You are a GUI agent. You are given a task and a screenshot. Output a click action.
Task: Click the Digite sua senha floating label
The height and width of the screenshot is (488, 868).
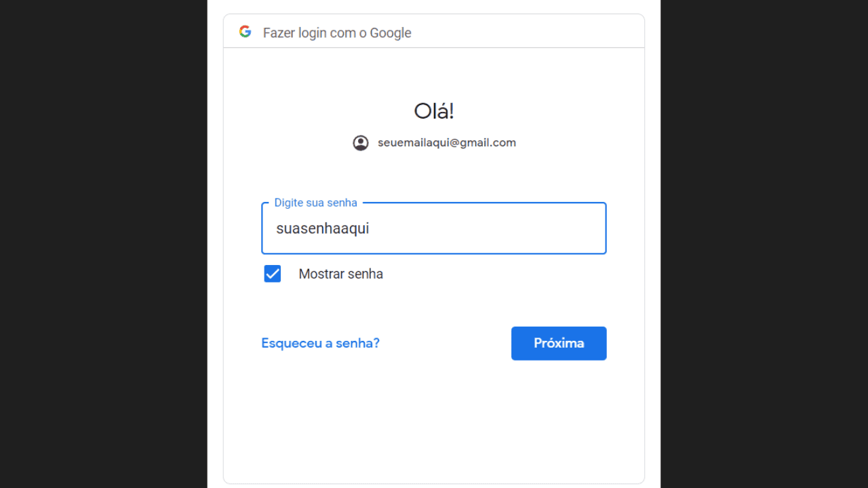315,203
